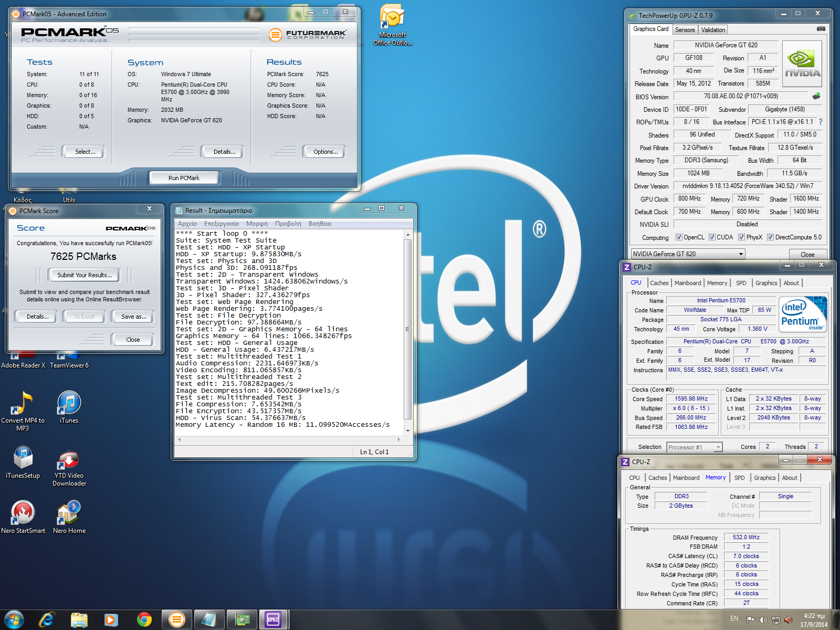Click Save as... in PCMark Score dialog
840x630 pixels.
(x=132, y=317)
